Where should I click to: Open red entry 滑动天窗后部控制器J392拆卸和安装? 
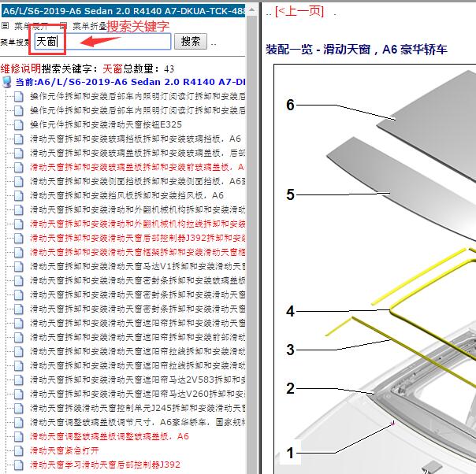click(137, 238)
